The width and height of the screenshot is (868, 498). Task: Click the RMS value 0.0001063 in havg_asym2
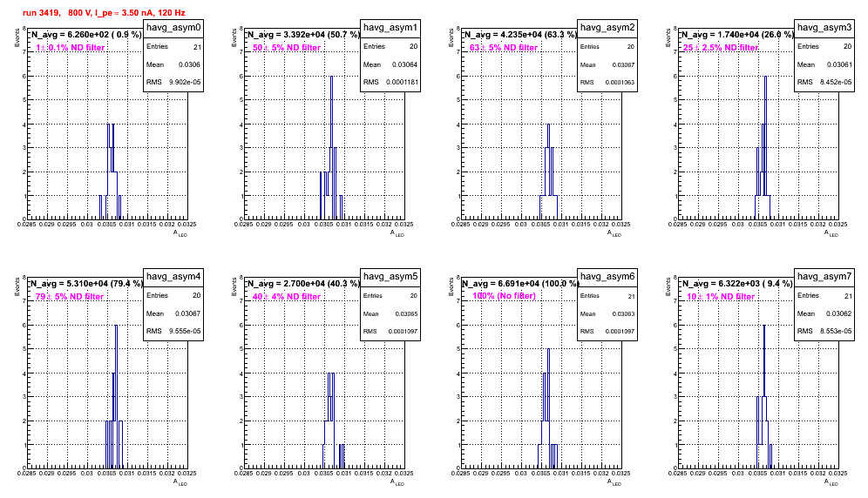[620, 83]
